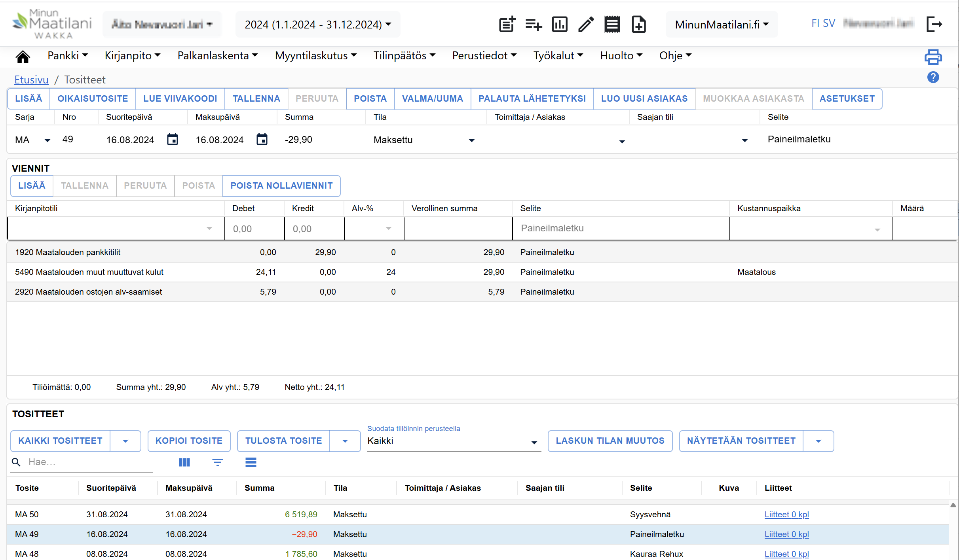
Task: Open the bar chart report icon
Action: coord(559,25)
